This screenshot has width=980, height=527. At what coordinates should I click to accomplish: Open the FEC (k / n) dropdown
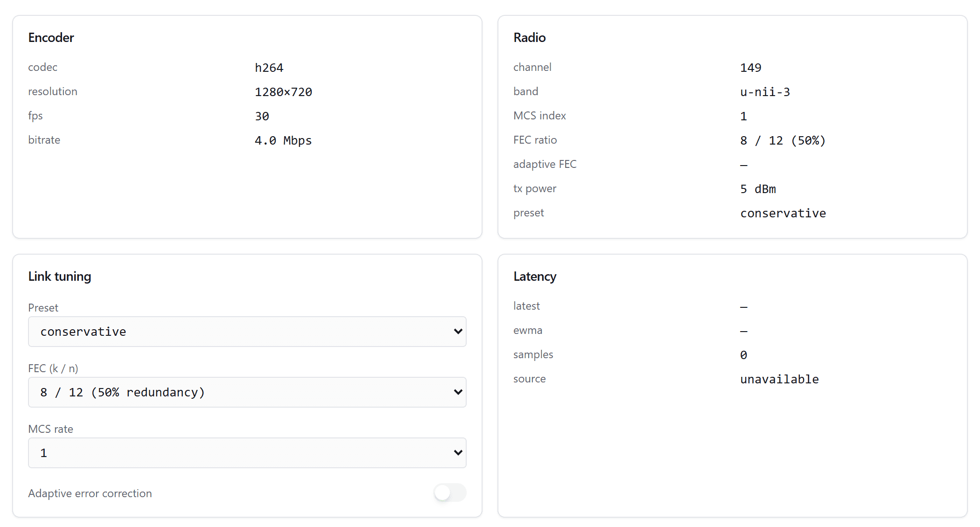(247, 392)
